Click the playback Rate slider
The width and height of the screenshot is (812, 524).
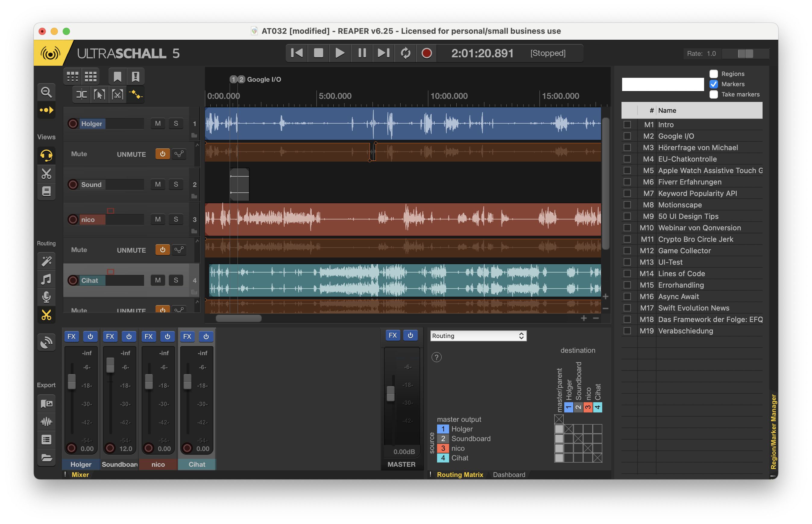click(x=745, y=53)
